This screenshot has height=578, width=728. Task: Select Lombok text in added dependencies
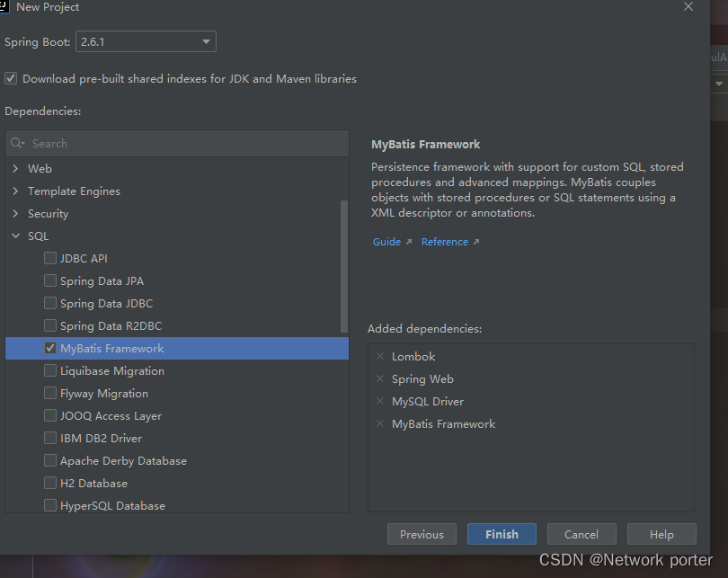pyautogui.click(x=413, y=357)
